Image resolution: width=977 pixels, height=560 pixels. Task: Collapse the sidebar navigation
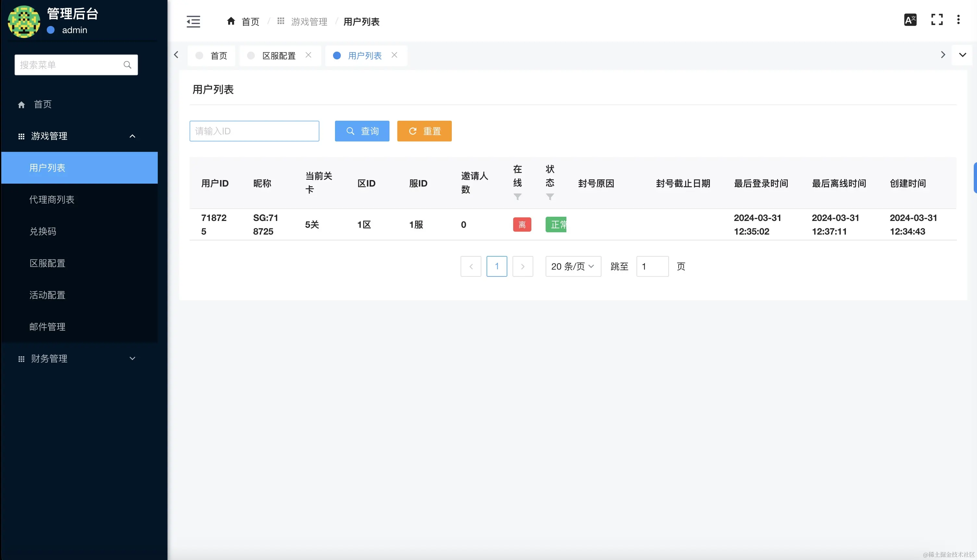(193, 21)
